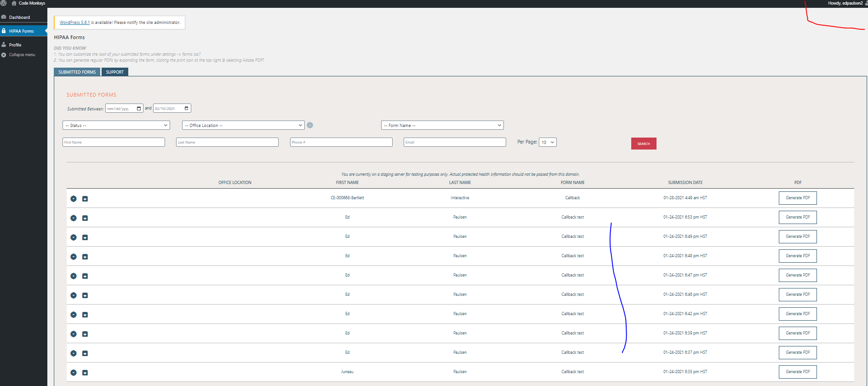This screenshot has height=386, width=868.
Task: Open the Per Page dropdown
Action: [548, 142]
